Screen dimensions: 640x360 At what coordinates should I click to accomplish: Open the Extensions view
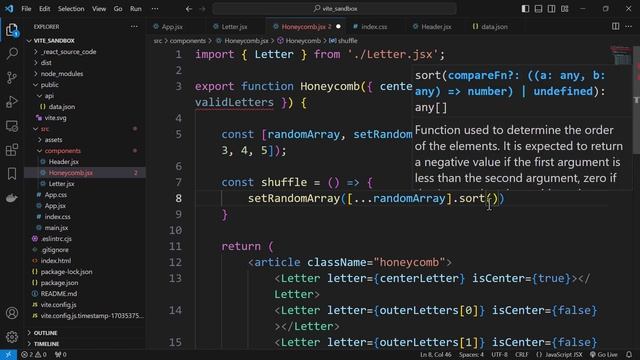coord(12,150)
